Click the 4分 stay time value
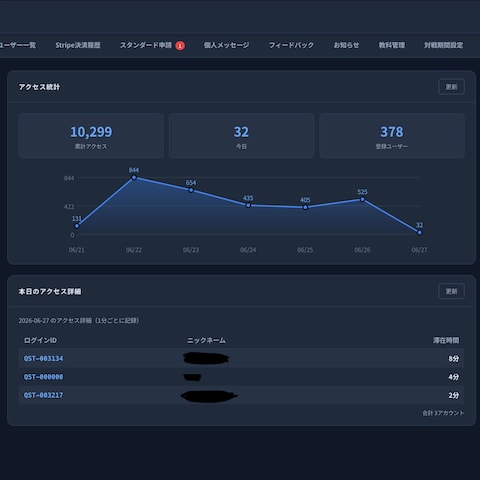Image resolution: width=480 pixels, height=480 pixels. click(454, 377)
